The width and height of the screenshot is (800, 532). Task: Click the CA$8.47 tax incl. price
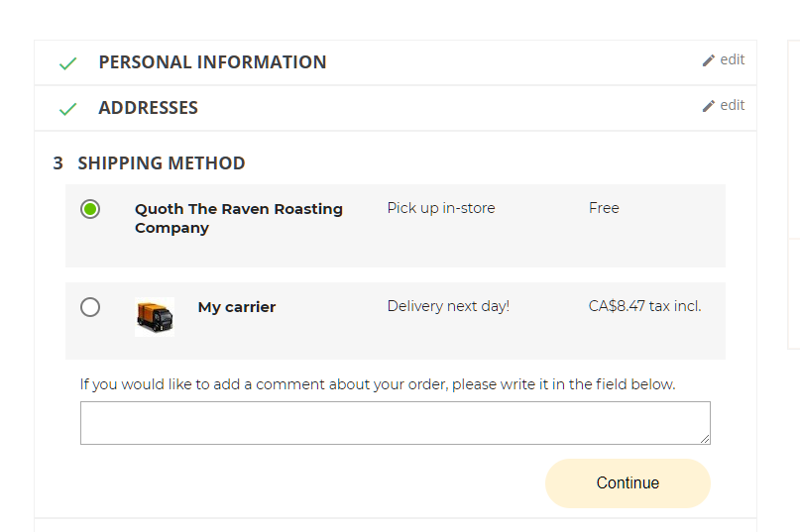point(644,306)
